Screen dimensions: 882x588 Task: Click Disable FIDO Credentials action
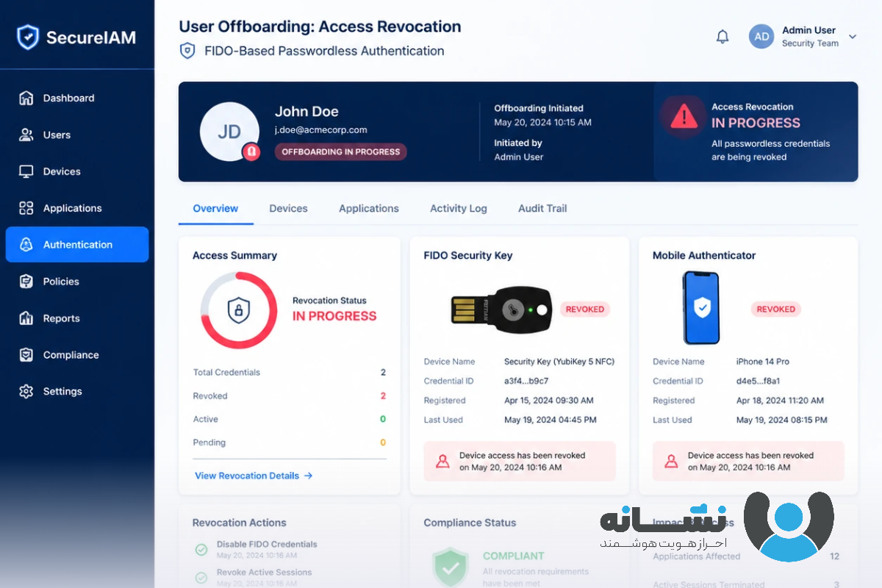pyautogui.click(x=267, y=545)
